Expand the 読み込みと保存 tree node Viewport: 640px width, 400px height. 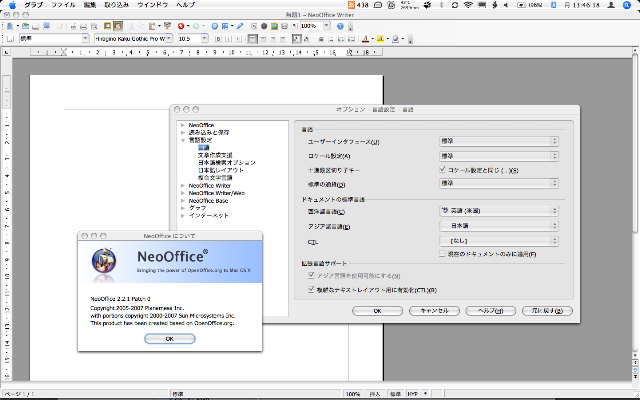pos(183,133)
